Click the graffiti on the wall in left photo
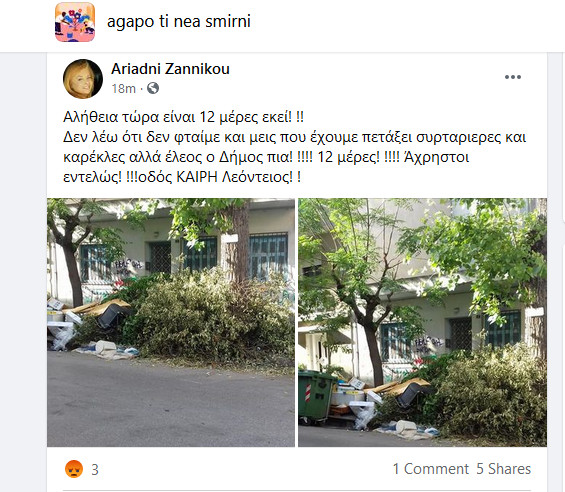Image resolution: width=565 pixels, height=492 pixels. (x=128, y=267)
